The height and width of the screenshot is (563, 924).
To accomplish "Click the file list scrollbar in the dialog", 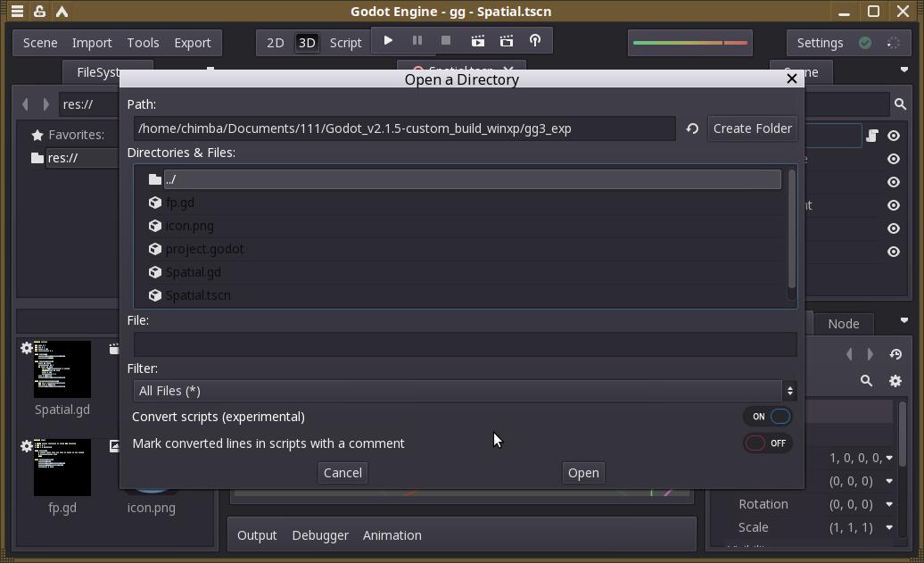I will click(791, 228).
